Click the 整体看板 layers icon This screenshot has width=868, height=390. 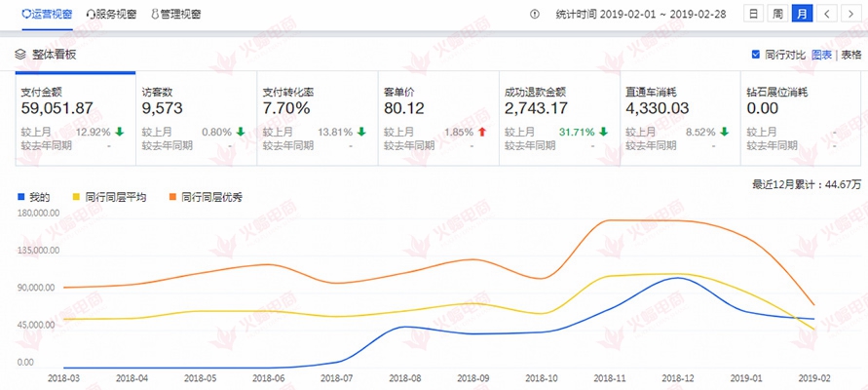(x=19, y=56)
